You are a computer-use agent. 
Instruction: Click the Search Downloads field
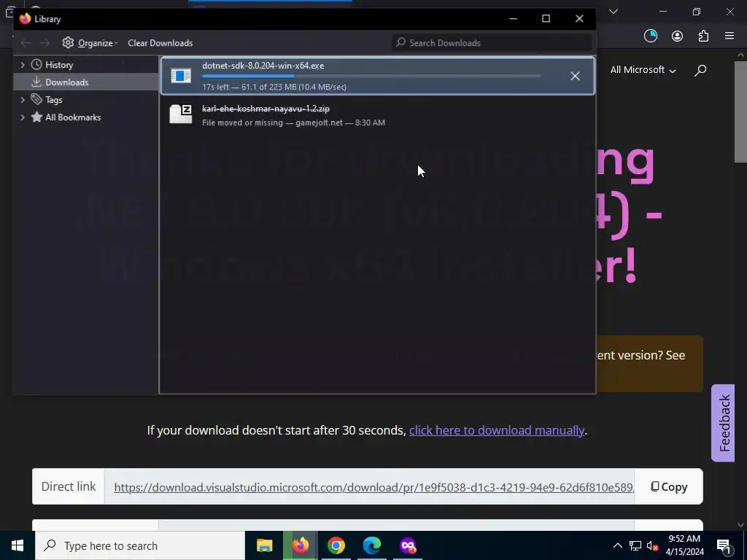click(492, 43)
